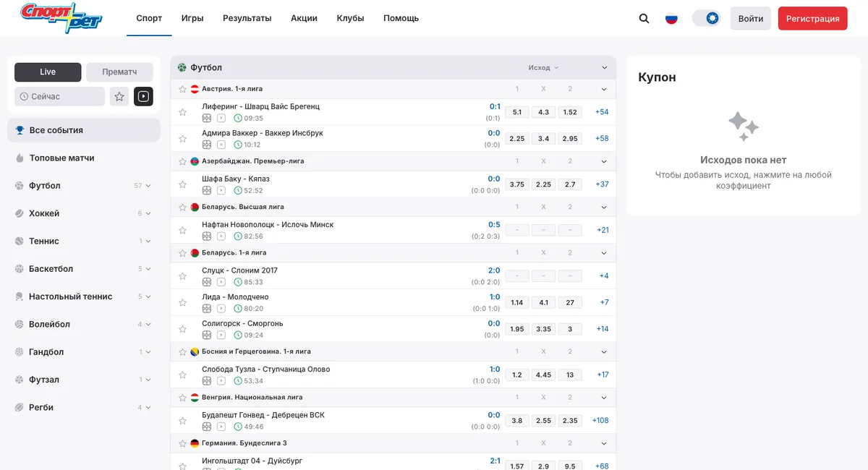This screenshot has width=868, height=470.
Task: Click star beside Азербайджан. Премьер-лига
Action: (183, 161)
